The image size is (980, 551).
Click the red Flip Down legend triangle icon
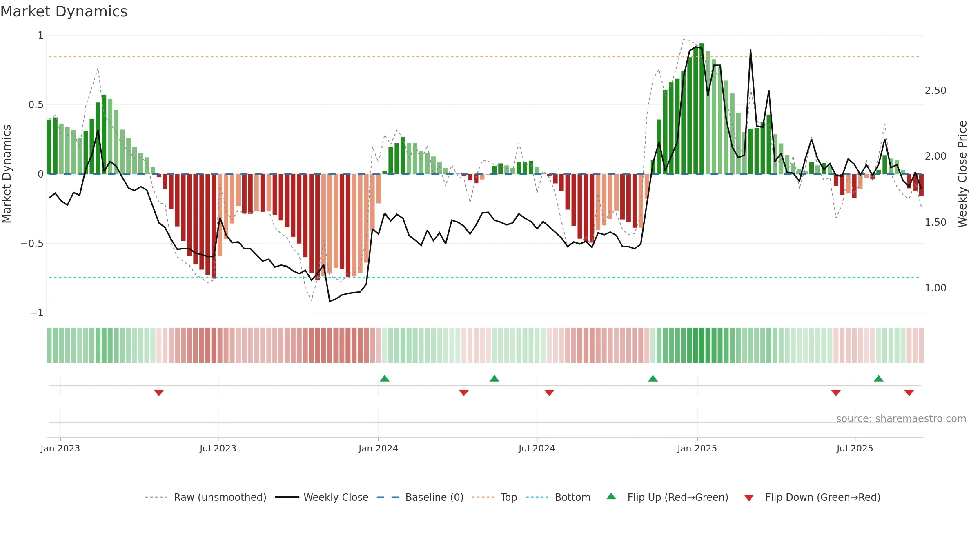point(749,498)
